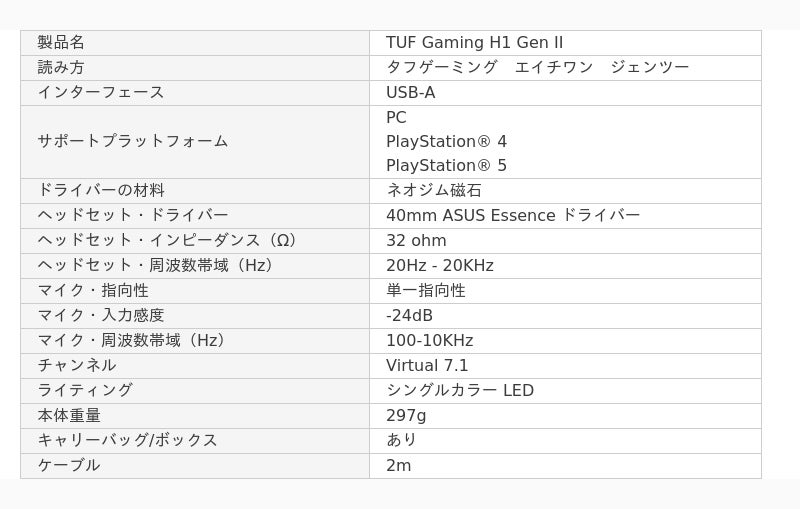Select the 297g weight value

click(x=406, y=416)
